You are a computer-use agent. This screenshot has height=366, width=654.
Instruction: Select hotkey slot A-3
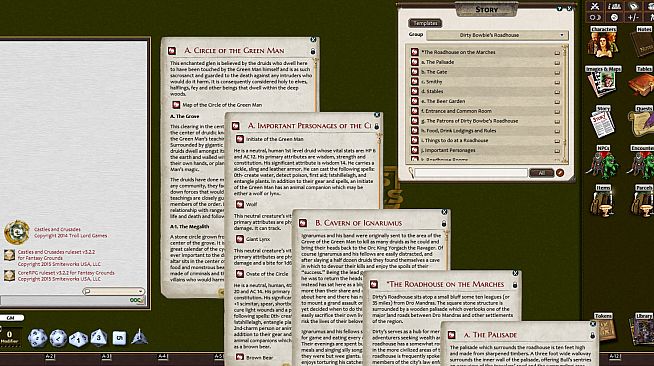[x=106, y=357]
